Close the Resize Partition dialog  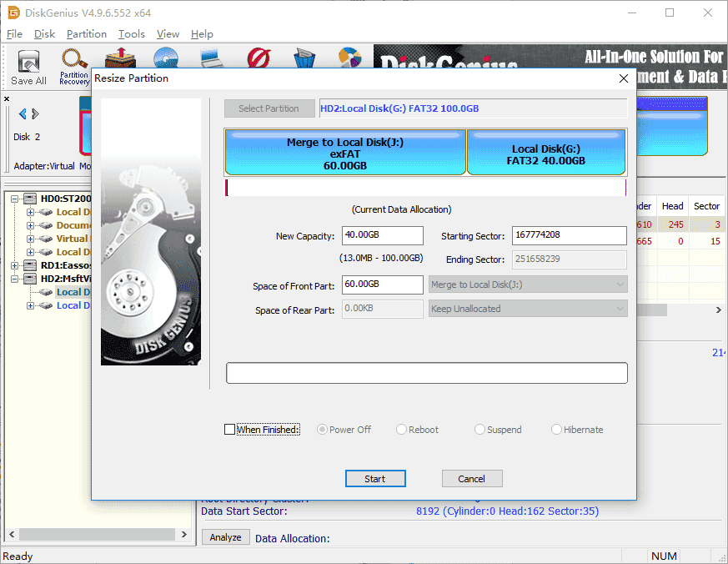tap(623, 78)
